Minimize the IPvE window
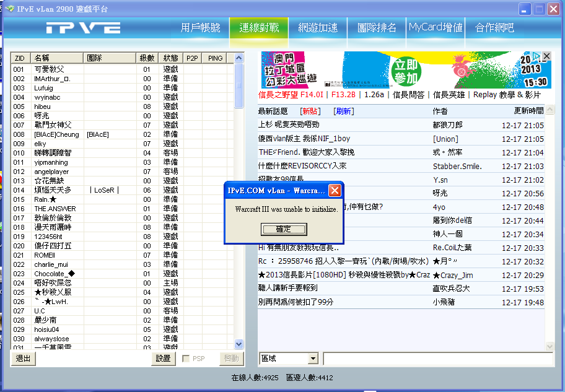Screen dimensions: 565x392 click(x=525, y=9)
